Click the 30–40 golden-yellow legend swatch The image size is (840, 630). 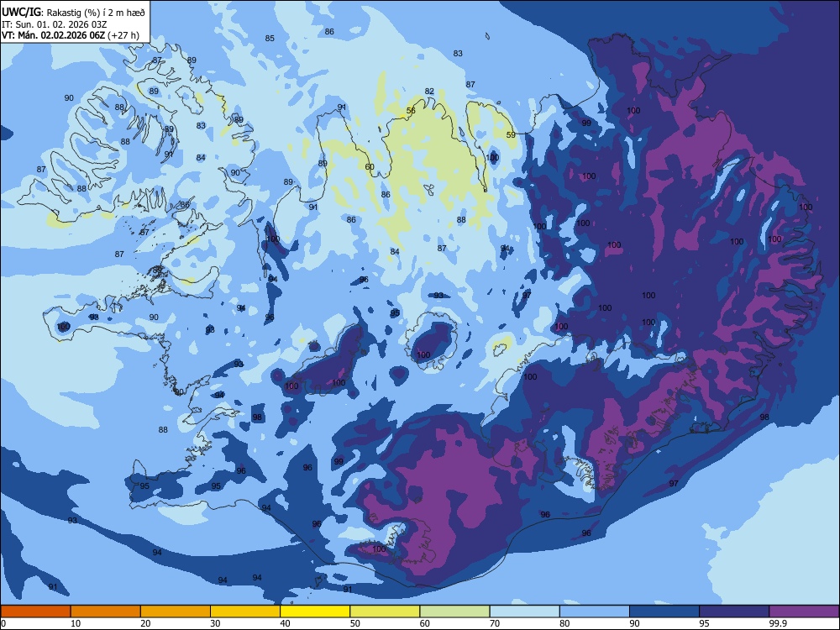point(245,612)
